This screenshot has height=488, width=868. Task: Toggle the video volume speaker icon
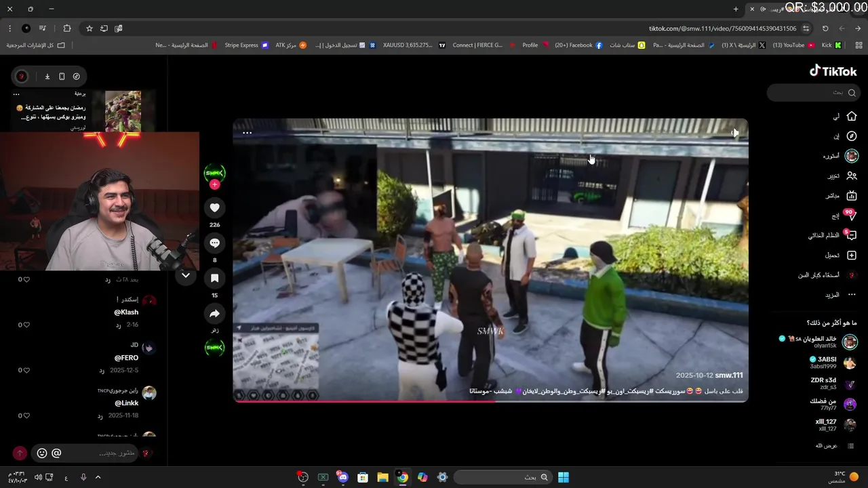[735, 133]
